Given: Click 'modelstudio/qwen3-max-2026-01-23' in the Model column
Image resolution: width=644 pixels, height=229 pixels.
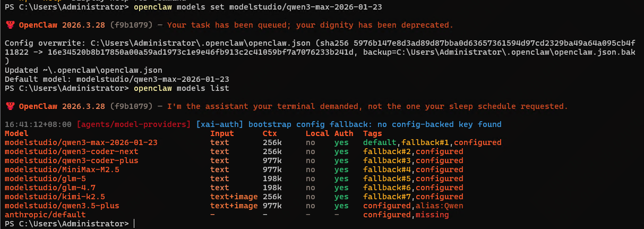Looking at the screenshot, I should [81, 142].
